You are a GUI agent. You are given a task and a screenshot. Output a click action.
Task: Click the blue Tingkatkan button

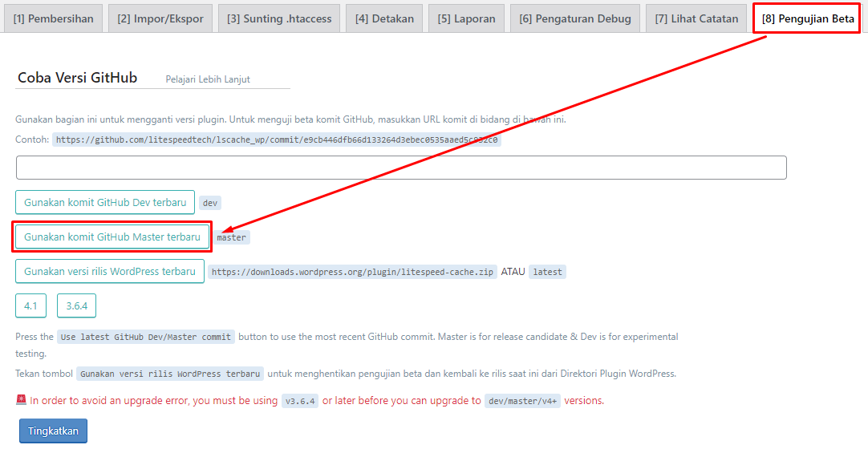53,431
